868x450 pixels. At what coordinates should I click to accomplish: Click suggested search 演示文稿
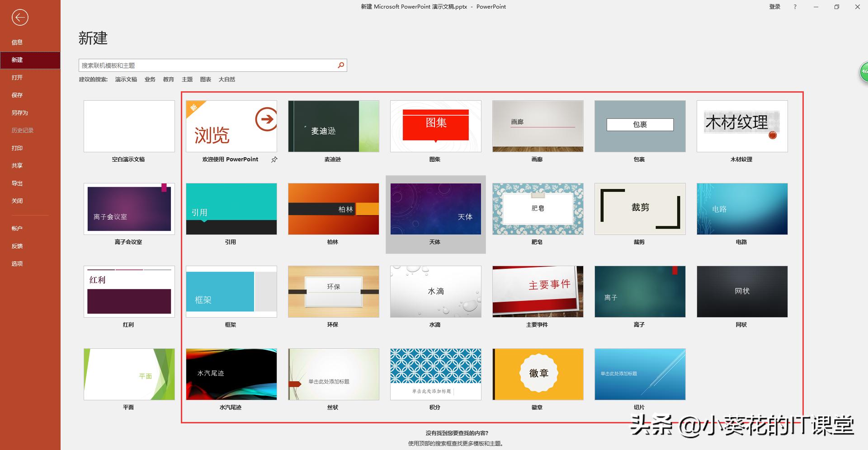[x=126, y=80]
